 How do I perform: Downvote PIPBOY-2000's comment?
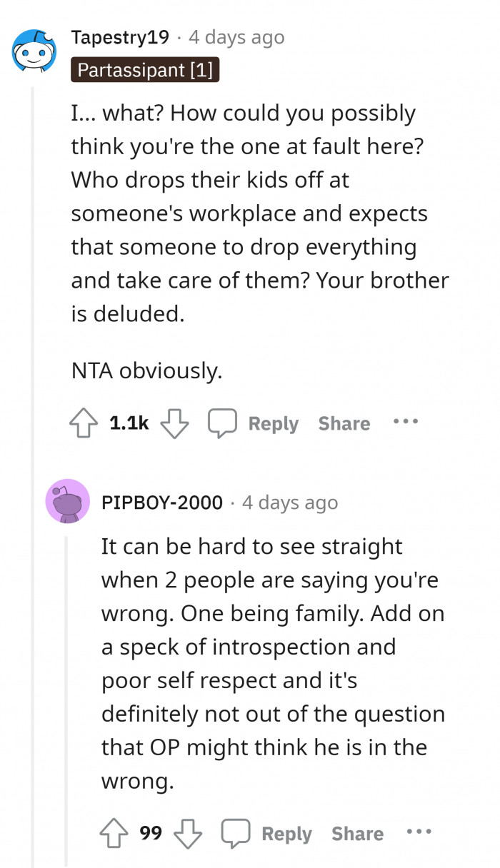(186, 833)
